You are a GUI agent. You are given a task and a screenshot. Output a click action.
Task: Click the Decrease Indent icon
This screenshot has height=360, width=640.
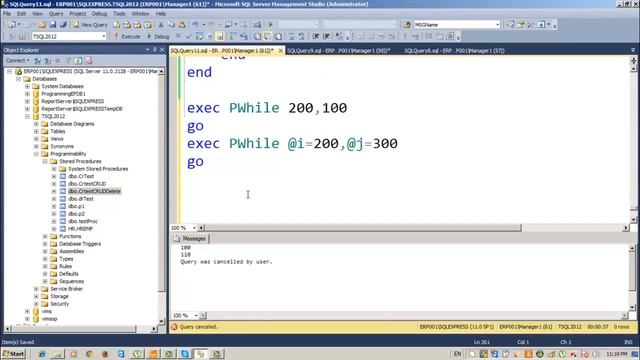pos(316,36)
